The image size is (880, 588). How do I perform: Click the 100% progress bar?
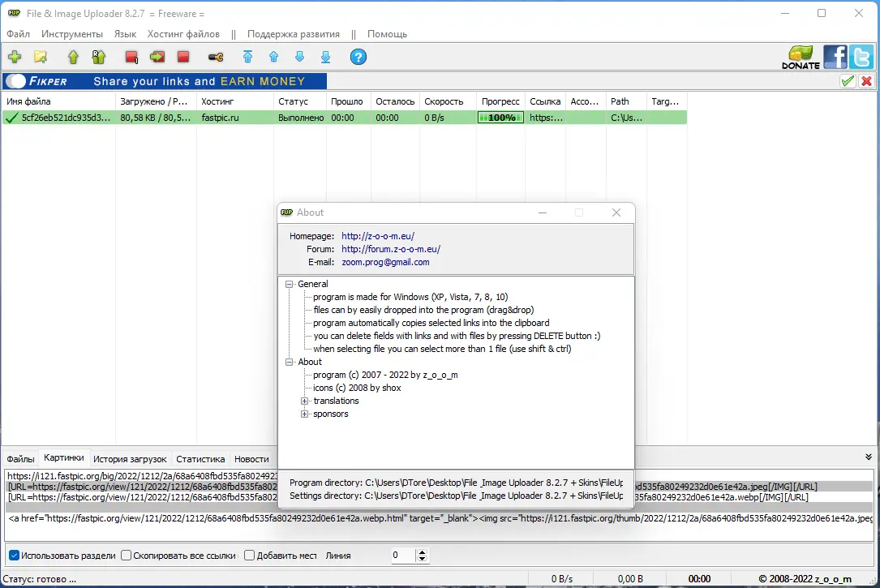(500, 118)
